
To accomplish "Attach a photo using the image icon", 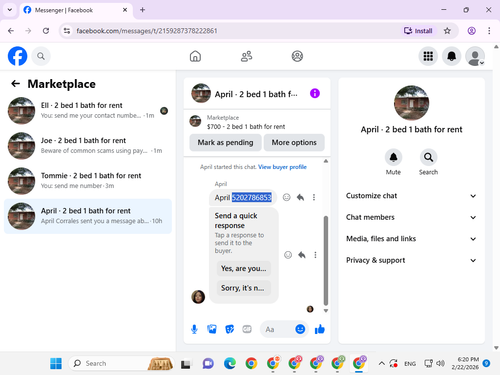I will (212, 329).
